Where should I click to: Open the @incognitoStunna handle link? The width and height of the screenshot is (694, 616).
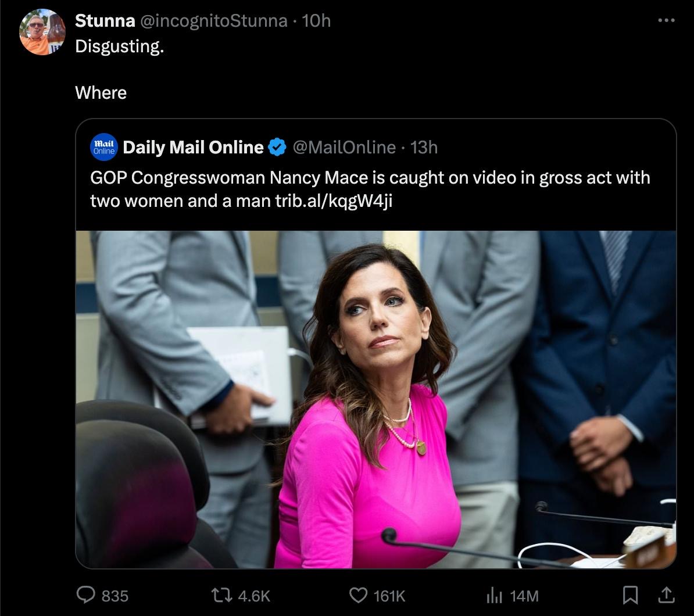[x=213, y=21]
